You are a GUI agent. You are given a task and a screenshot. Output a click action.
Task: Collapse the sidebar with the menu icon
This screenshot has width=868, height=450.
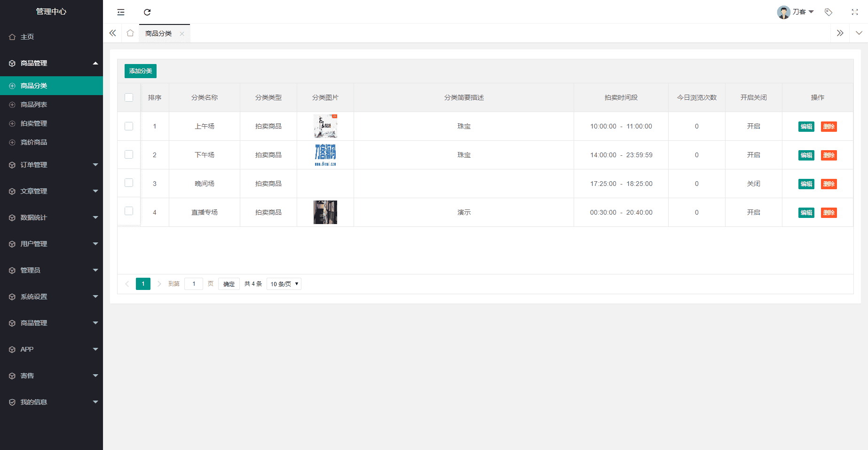[x=121, y=12]
